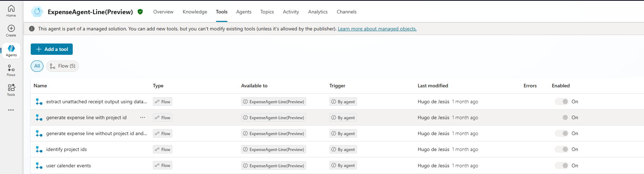Switch to the Knowledge tab
The width and height of the screenshot is (644, 174).
[195, 12]
